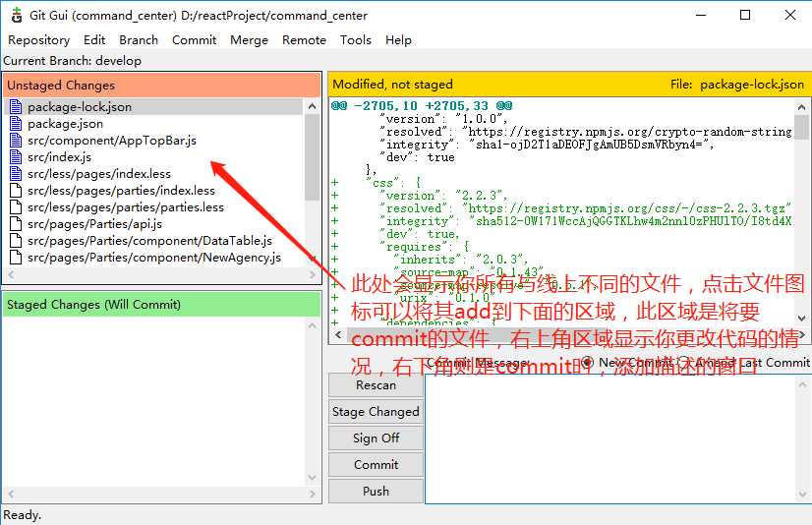Click the file icon next to src/index.js
The height and width of the screenshot is (525, 812).
tap(16, 156)
